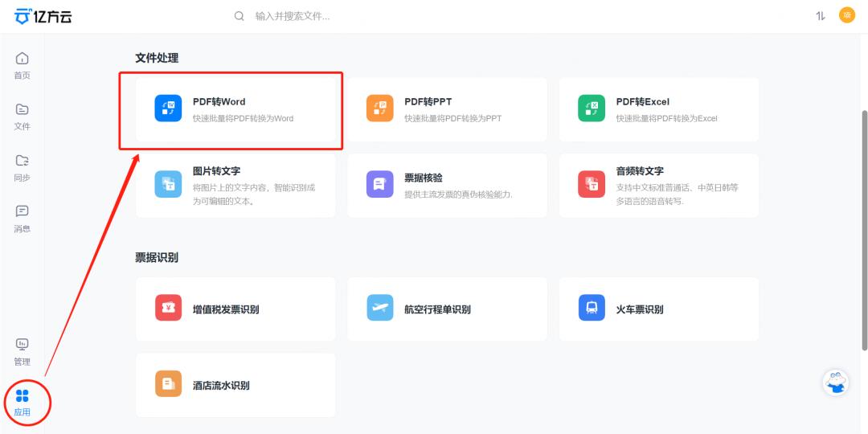Click the 图片转文字 icon

[168, 184]
